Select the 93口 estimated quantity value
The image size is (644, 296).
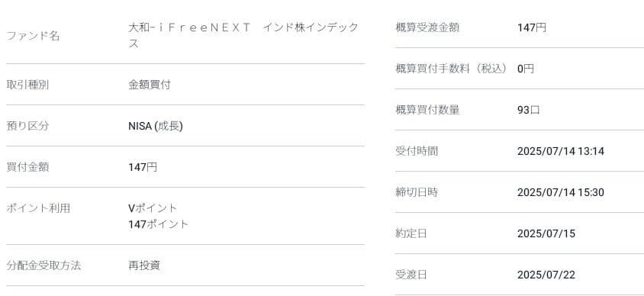pos(529,110)
